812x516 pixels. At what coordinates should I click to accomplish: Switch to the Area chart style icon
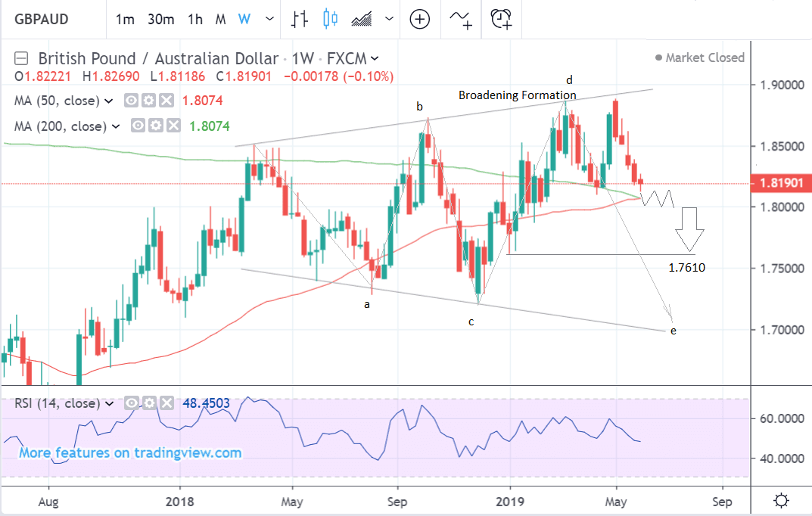pyautogui.click(x=360, y=19)
